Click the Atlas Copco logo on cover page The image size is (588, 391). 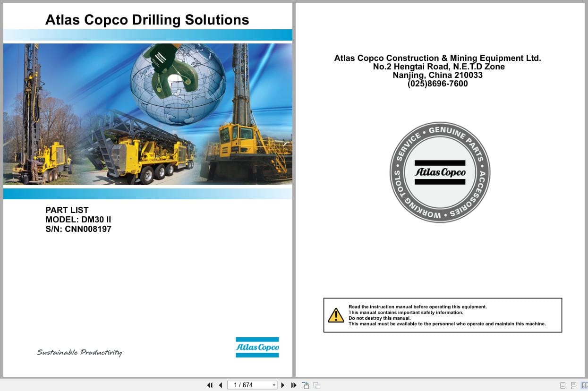257,347
